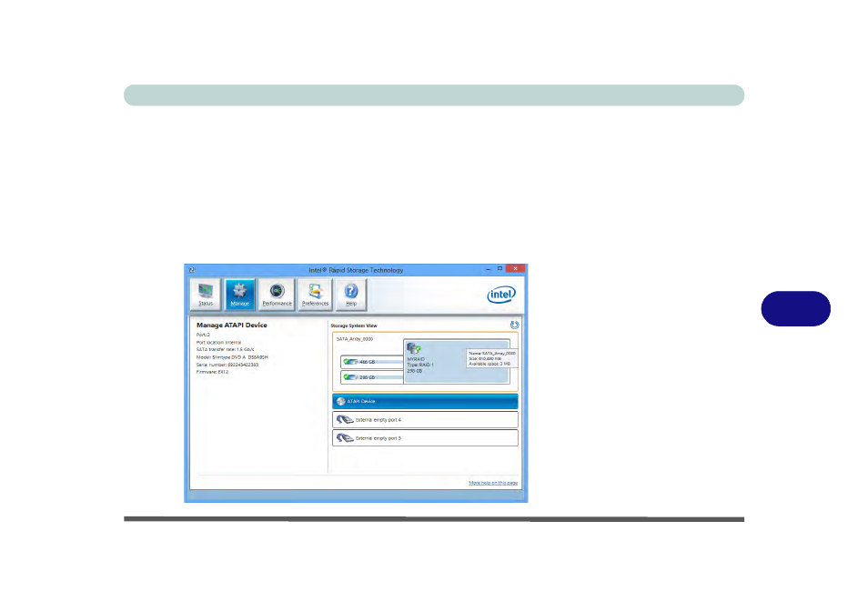Select the ATAPI Device row

coord(425,402)
